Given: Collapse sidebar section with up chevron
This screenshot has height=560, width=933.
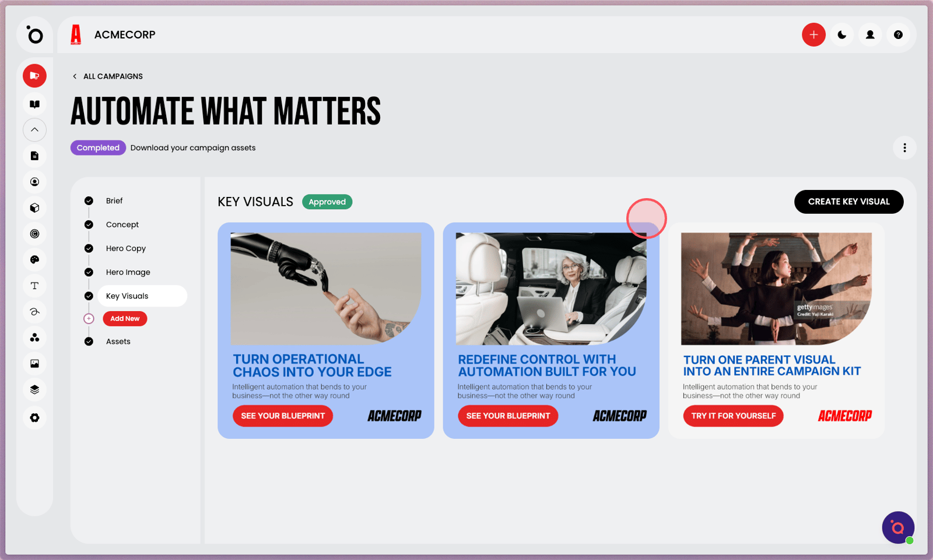Looking at the screenshot, I should click(x=35, y=130).
